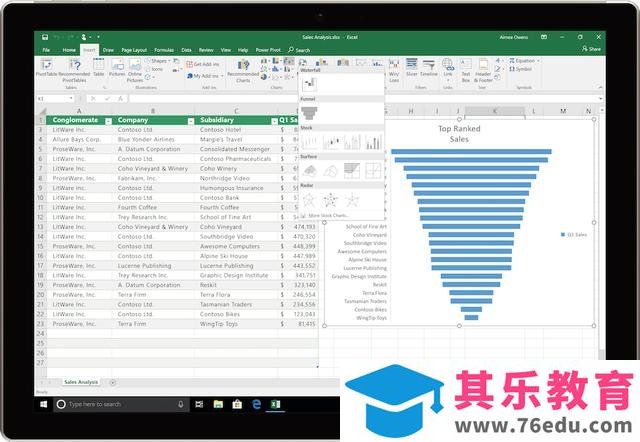Select the Sales Analysis sheet tab
This screenshot has width=640, height=442.
81,382
